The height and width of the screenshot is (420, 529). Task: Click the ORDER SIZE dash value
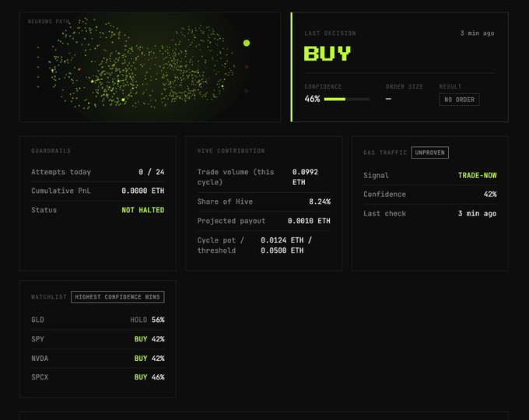(388, 99)
